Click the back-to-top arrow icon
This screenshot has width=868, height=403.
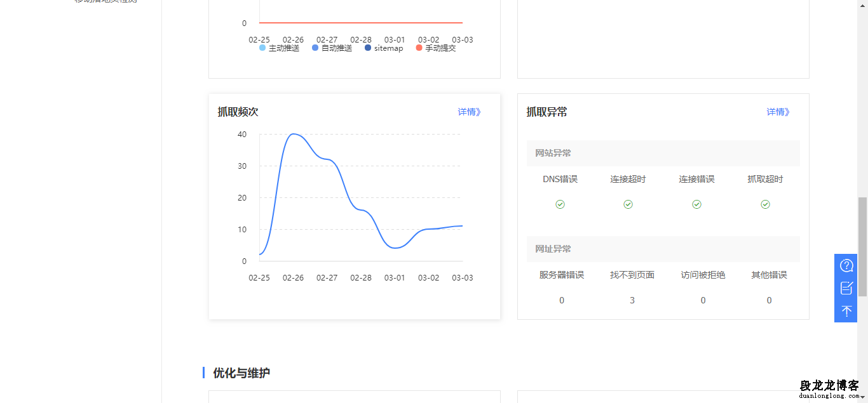click(846, 311)
